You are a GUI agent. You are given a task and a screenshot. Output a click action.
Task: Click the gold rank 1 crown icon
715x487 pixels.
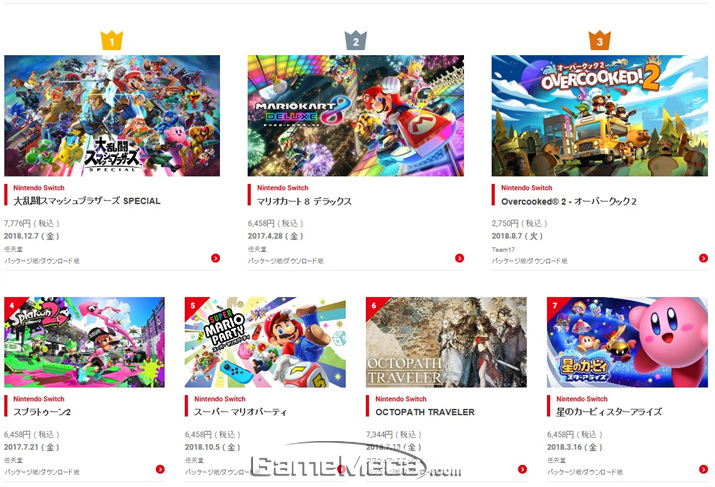point(112,41)
